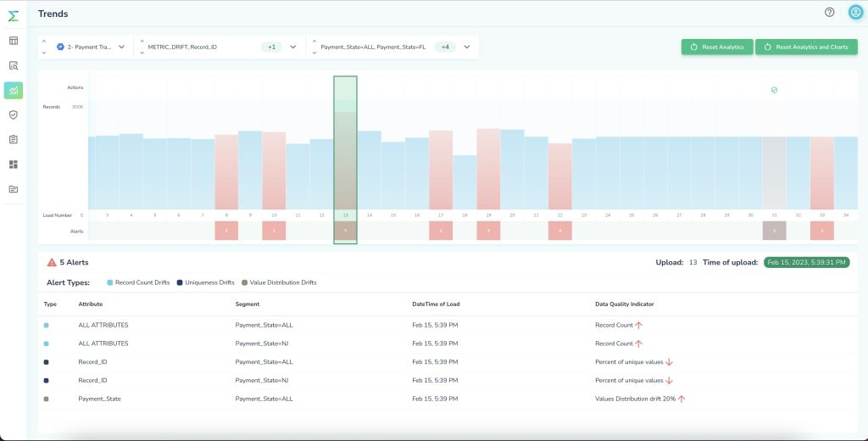Click the action checkmark above load 31
The image size is (868, 441).
774,90
